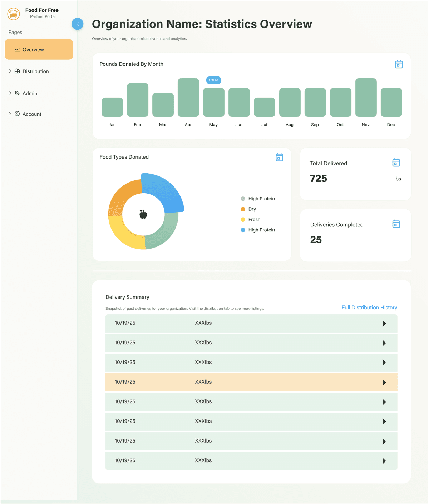Expand the Account section chevron
This screenshot has height=504, width=429.
10,114
